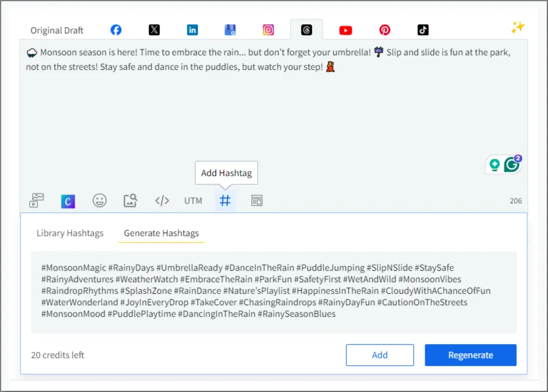Switch to the Threads tab
This screenshot has width=548, height=392.
(306, 29)
